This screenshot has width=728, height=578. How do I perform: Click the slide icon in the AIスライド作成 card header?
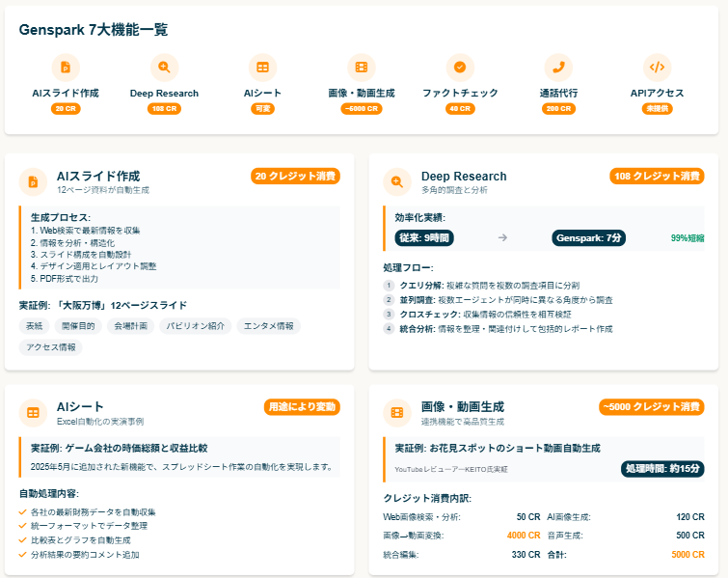(33, 182)
